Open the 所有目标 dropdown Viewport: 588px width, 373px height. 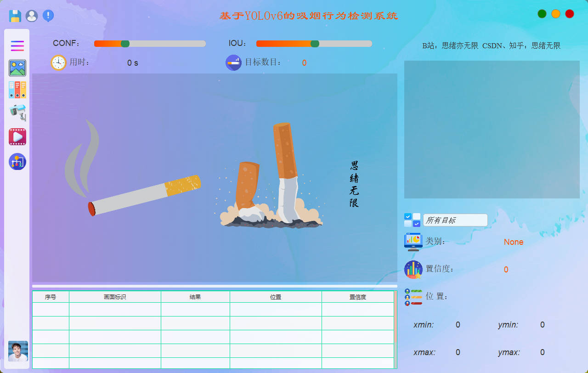click(x=455, y=220)
